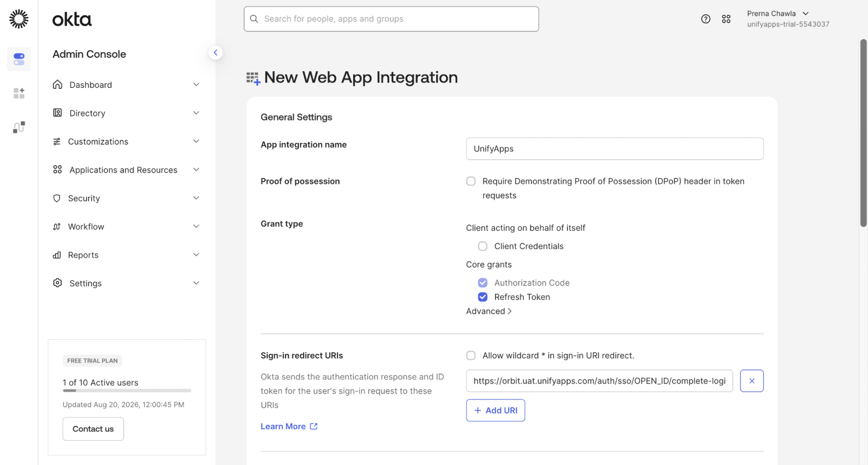This screenshot has height=465, width=868.
Task: Click the Settings gear icon
Action: [x=57, y=283]
